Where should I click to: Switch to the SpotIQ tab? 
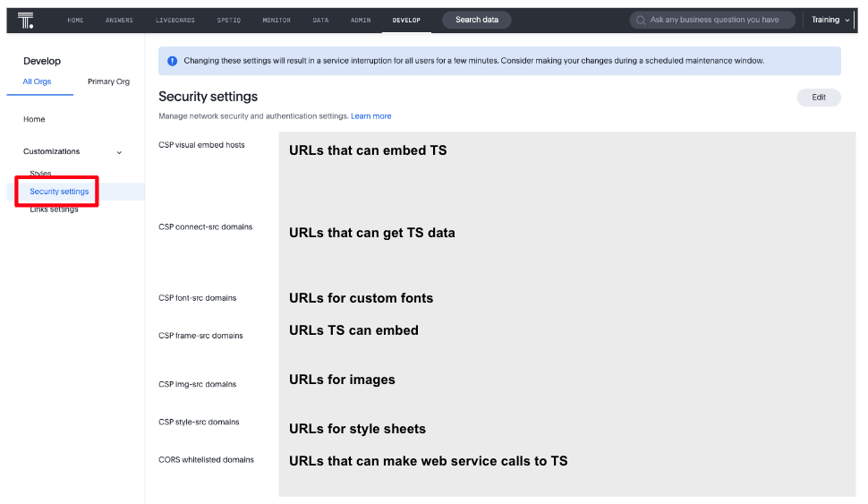pyautogui.click(x=229, y=20)
